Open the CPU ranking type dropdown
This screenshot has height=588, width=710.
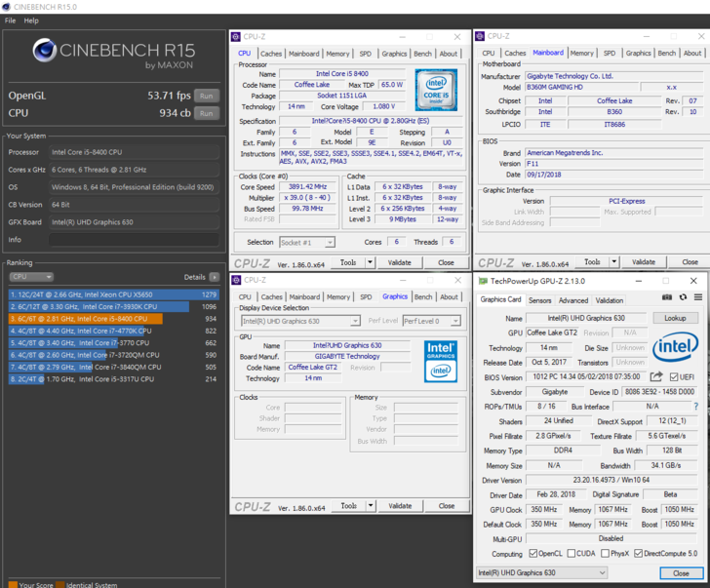point(30,277)
